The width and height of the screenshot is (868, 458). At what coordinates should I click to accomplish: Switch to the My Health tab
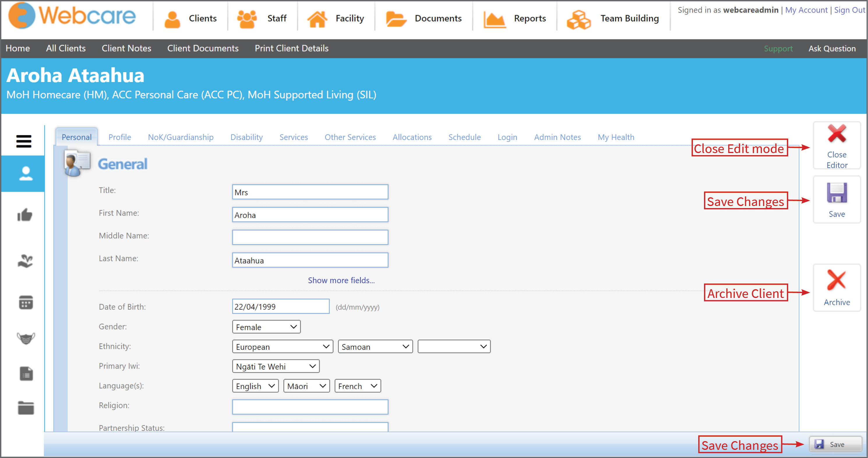tap(616, 137)
